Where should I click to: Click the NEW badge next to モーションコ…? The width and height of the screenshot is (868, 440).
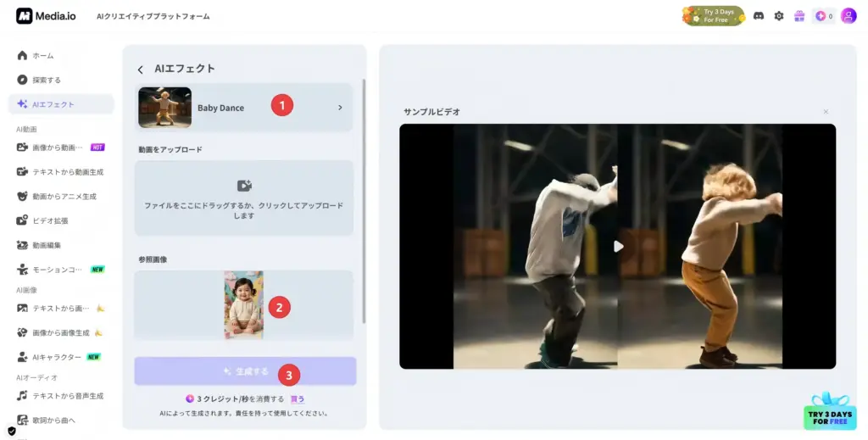coord(97,270)
